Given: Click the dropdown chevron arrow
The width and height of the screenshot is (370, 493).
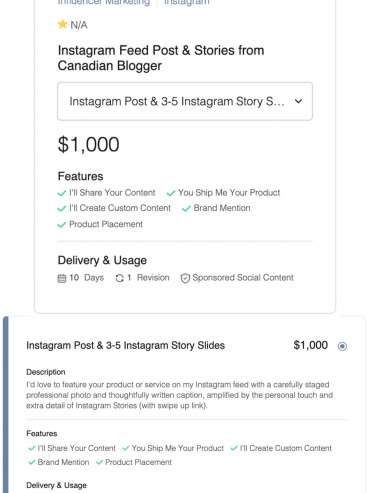Looking at the screenshot, I should (299, 101).
